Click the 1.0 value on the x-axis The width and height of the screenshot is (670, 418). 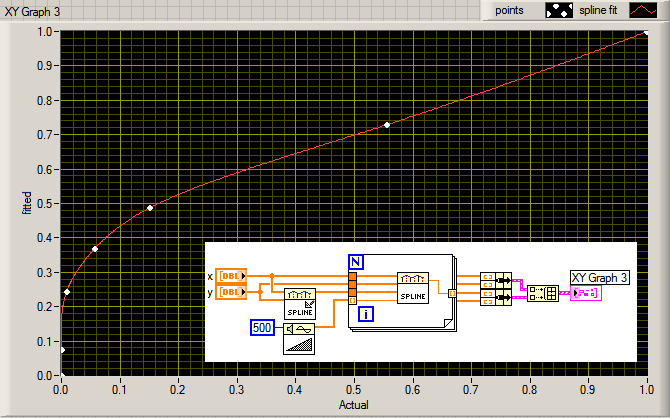pos(647,390)
